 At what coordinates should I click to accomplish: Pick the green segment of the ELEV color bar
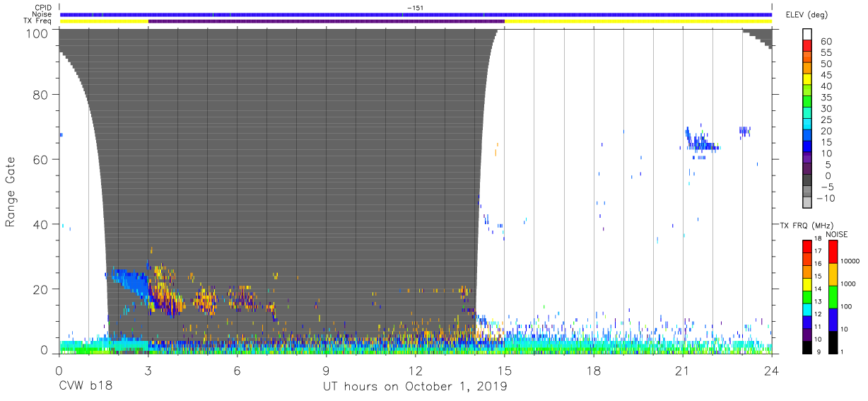[807, 103]
